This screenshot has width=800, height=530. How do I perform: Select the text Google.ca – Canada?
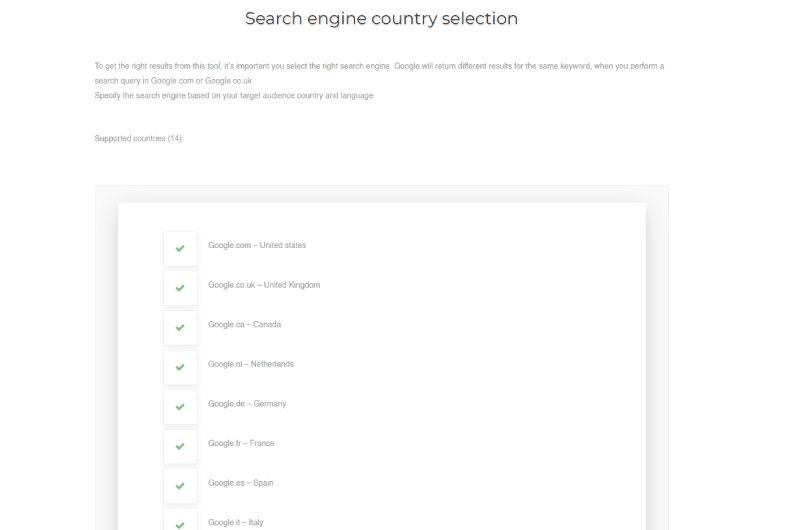[x=244, y=324]
